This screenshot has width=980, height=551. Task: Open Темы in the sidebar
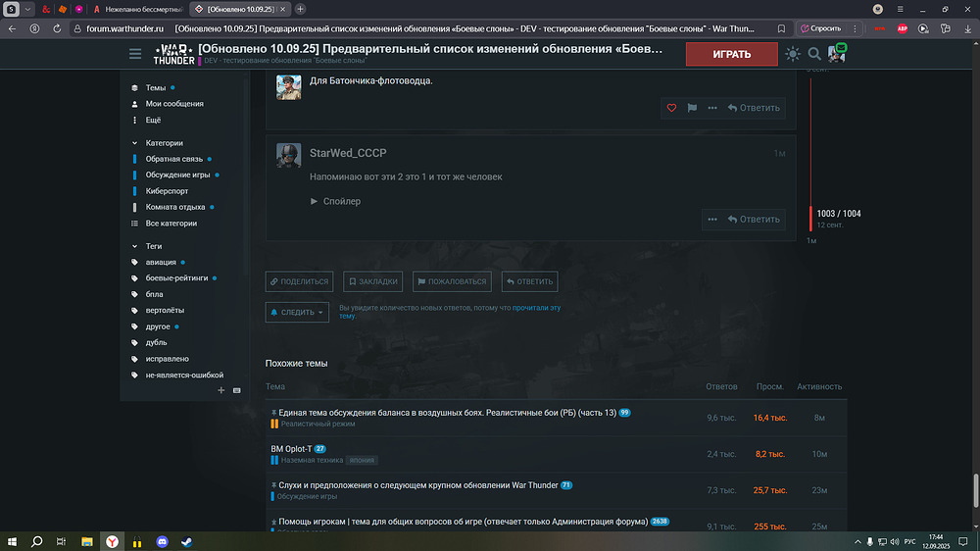pos(155,87)
